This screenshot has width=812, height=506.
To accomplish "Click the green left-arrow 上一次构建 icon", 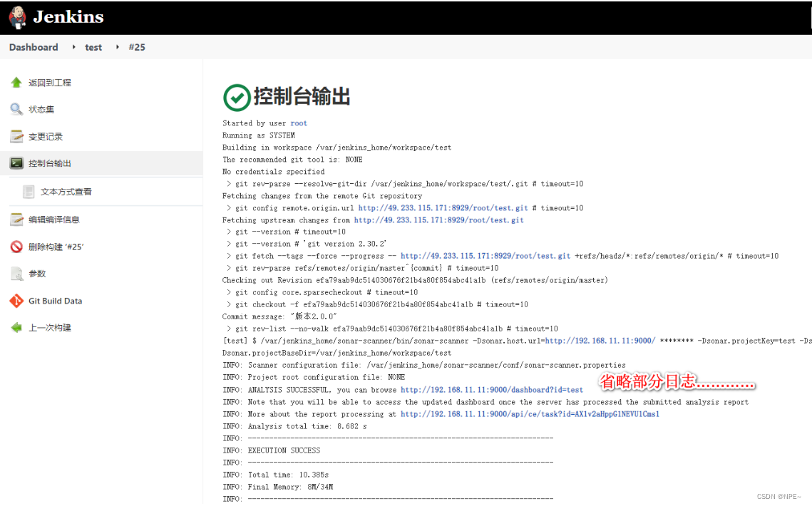I will click(x=16, y=327).
